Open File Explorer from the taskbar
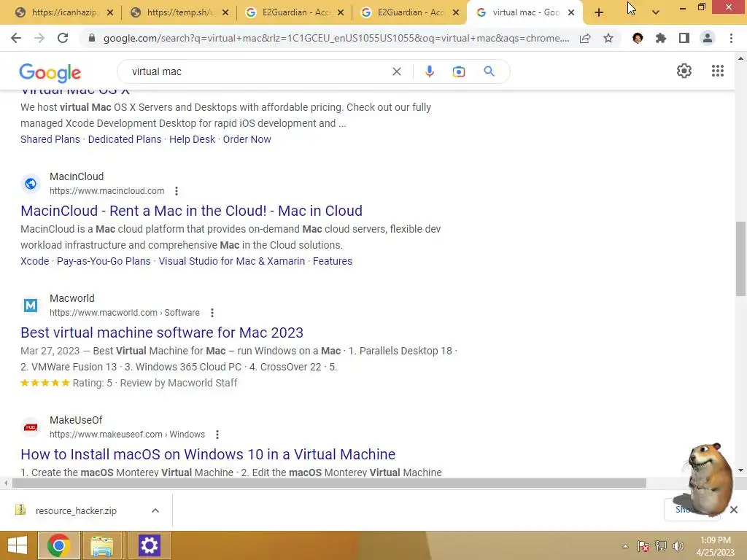747x560 pixels. tap(102, 545)
